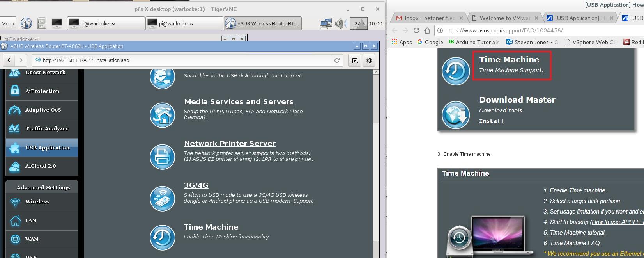644x258 pixels.
Task: Open the Menu button on the Pi taskbar
Action: [8, 23]
